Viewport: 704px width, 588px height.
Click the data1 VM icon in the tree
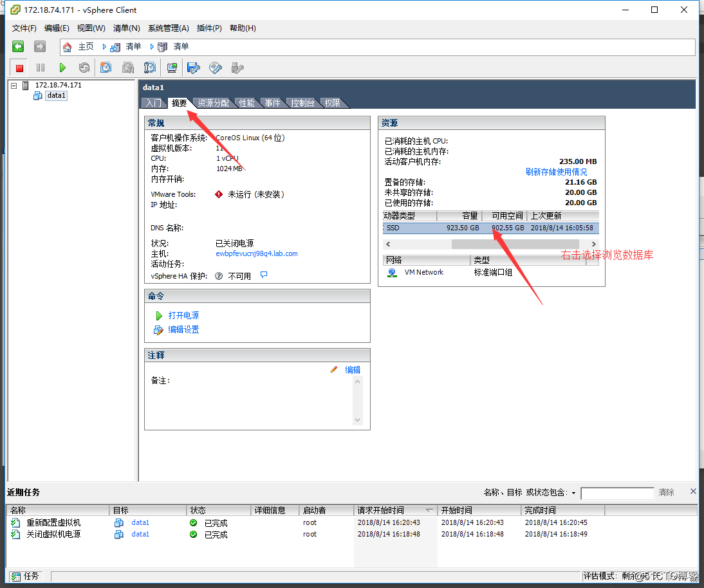[38, 96]
